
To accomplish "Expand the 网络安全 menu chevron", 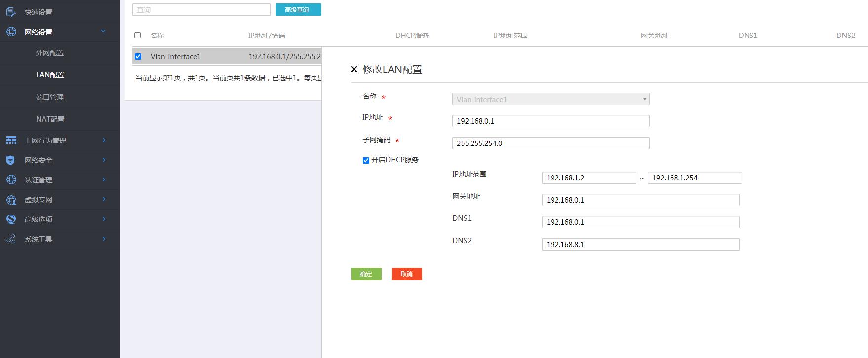I will click(x=104, y=160).
